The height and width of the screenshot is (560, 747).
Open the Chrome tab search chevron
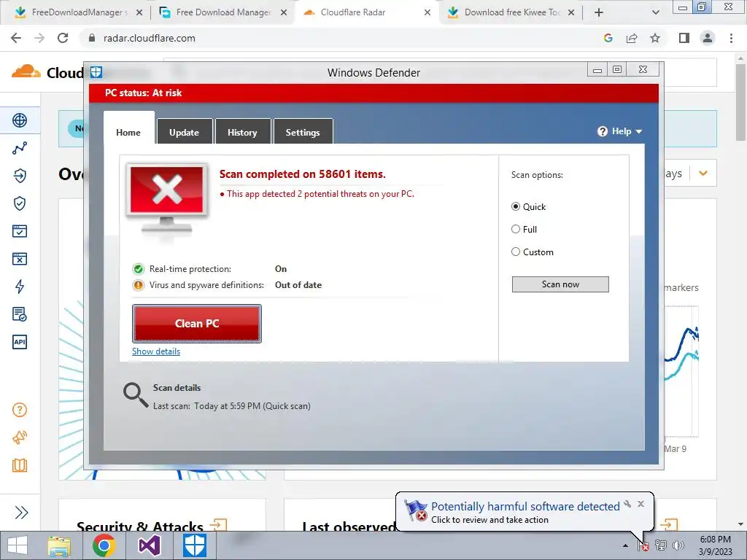pyautogui.click(x=656, y=12)
